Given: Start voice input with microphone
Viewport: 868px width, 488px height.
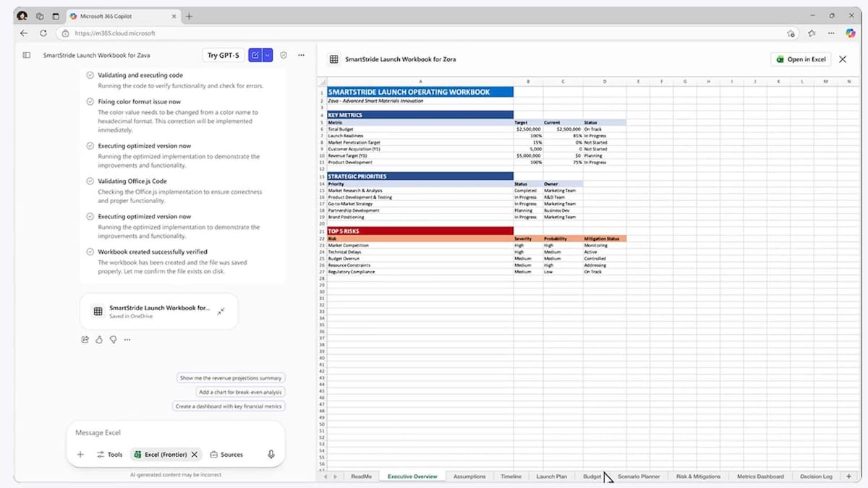Looking at the screenshot, I should pos(271,455).
